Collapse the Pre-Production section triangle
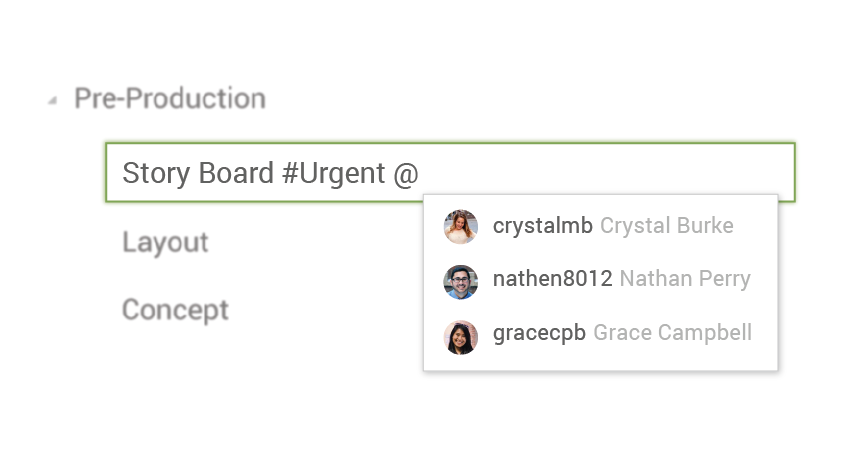 [52, 100]
